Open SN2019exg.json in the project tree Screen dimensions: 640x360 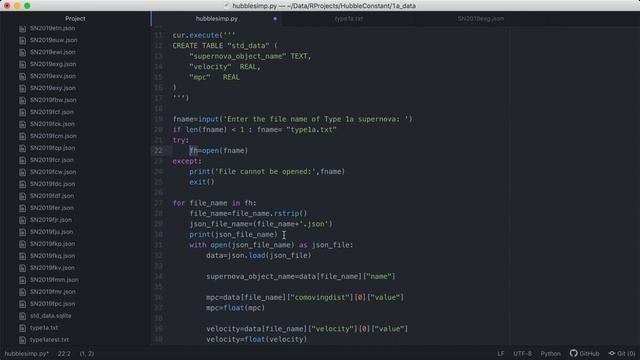[53, 64]
